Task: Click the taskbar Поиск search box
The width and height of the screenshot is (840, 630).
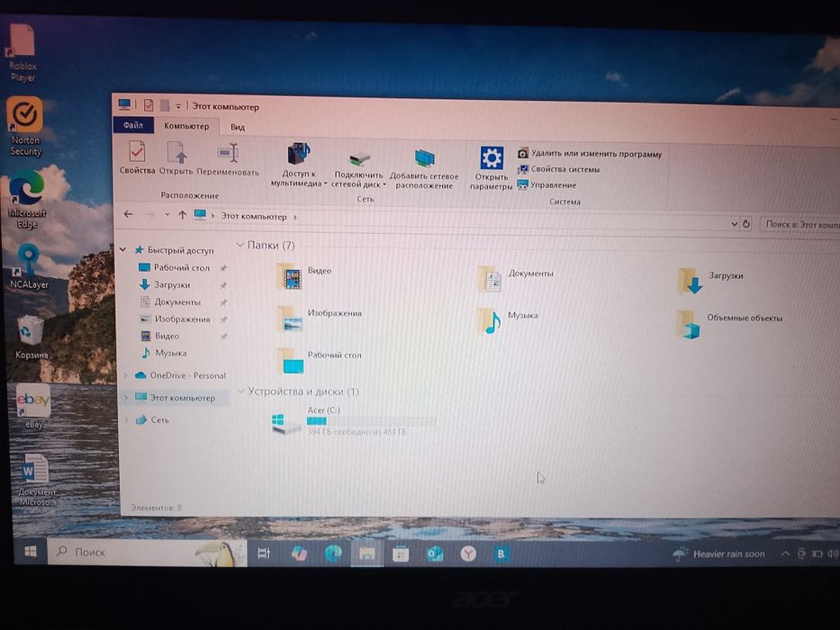Action: click(x=148, y=553)
